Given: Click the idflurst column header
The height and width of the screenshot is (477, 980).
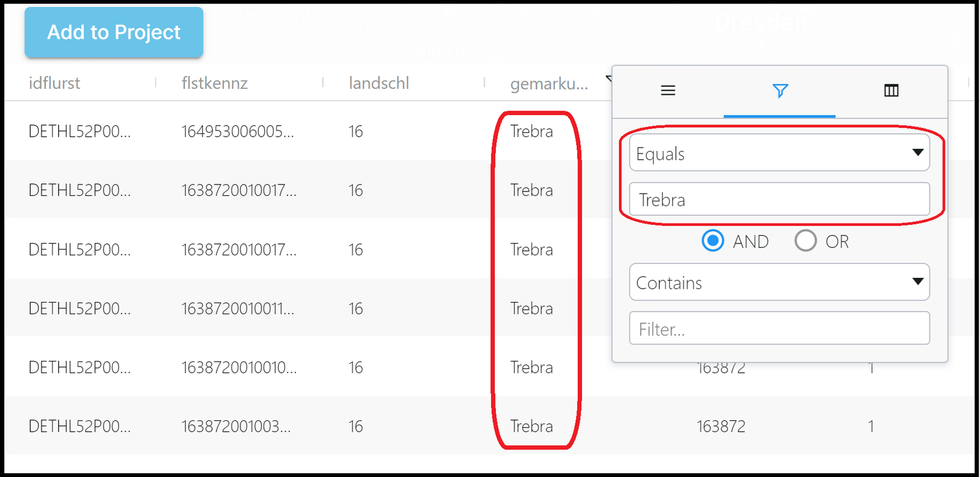Looking at the screenshot, I should [54, 82].
